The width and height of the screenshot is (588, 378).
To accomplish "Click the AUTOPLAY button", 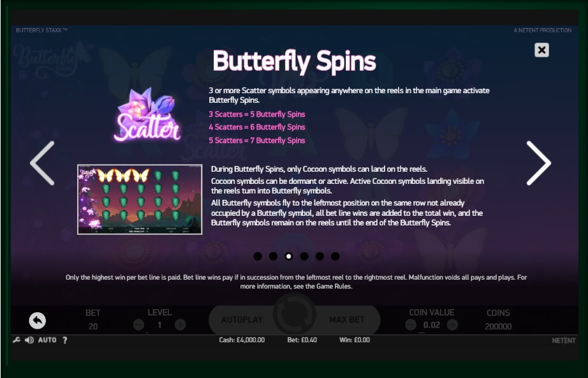I will [242, 320].
